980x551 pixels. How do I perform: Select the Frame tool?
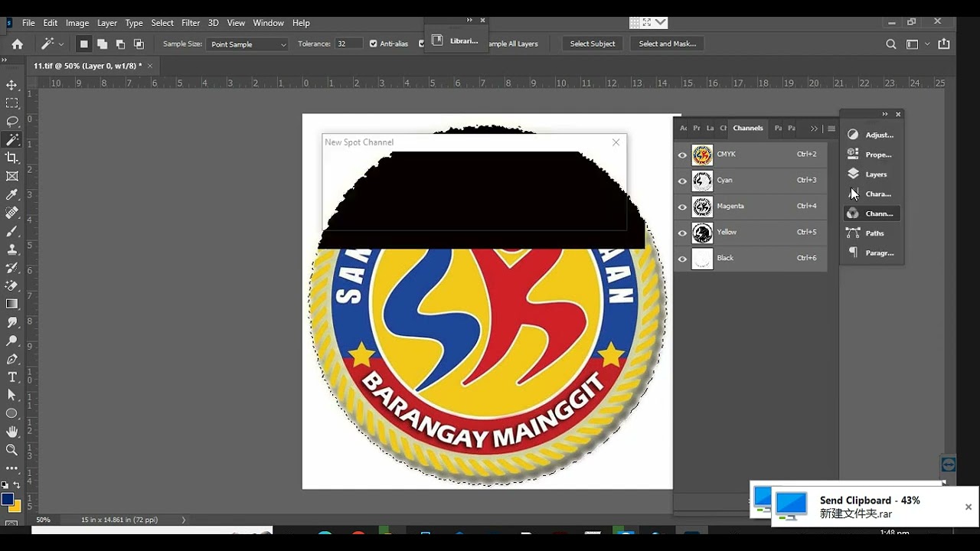(11, 176)
